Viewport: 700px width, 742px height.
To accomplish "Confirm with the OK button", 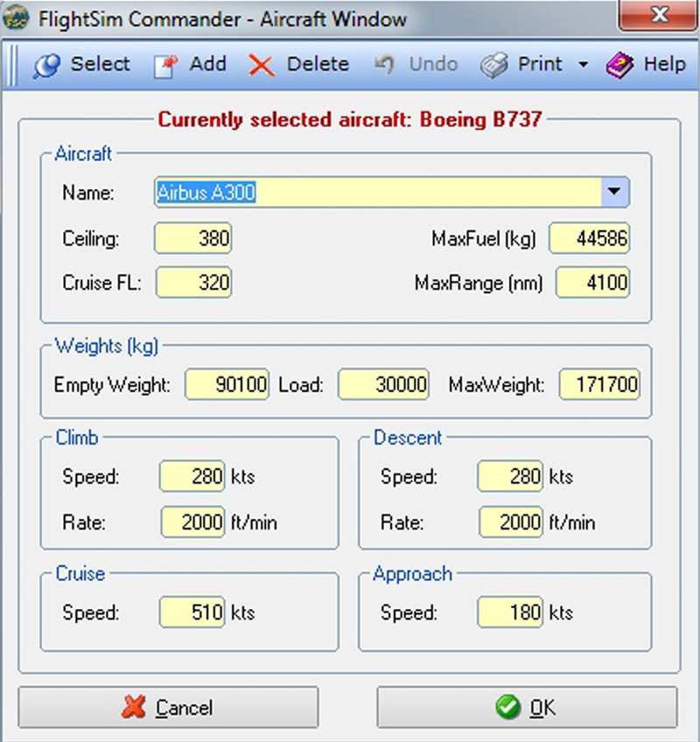I will click(527, 708).
